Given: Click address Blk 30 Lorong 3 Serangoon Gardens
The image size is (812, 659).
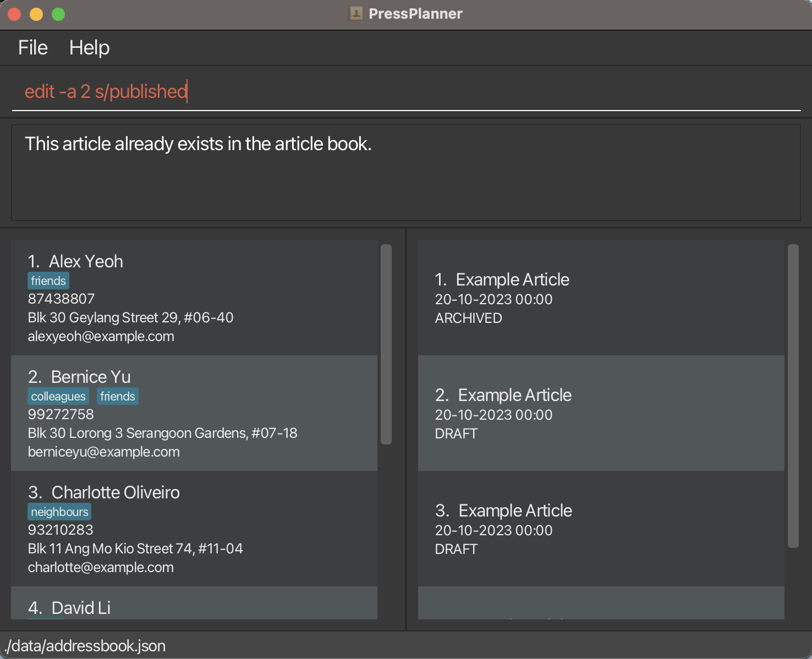Looking at the screenshot, I should pyautogui.click(x=162, y=433).
